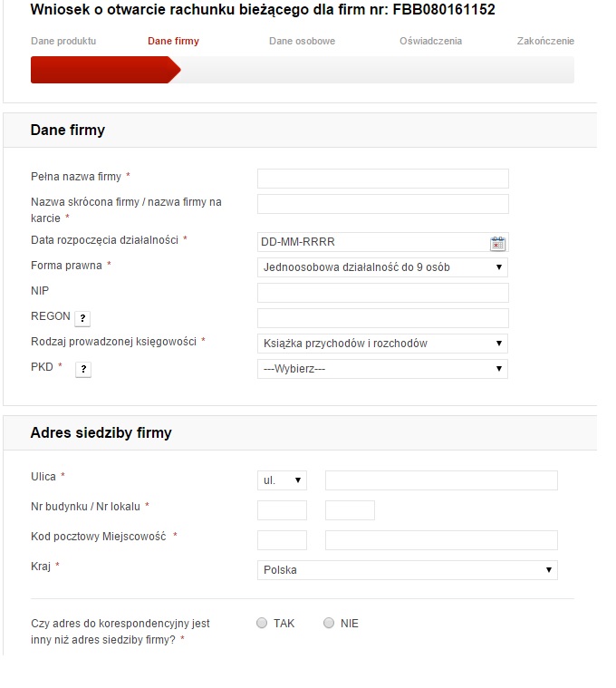616x688 pixels.
Task: Click the PKD help question mark
Action: tap(83, 370)
